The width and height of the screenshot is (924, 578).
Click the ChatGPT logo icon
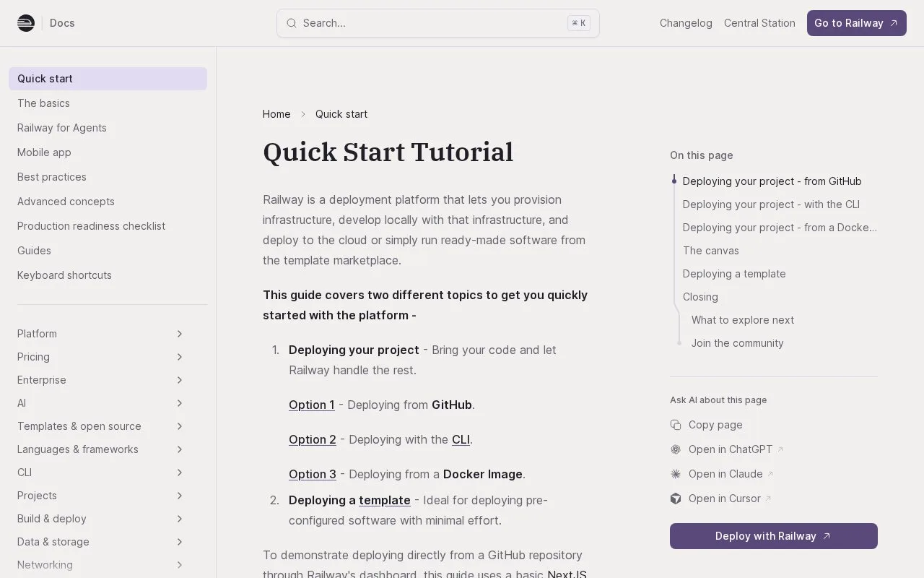click(676, 449)
